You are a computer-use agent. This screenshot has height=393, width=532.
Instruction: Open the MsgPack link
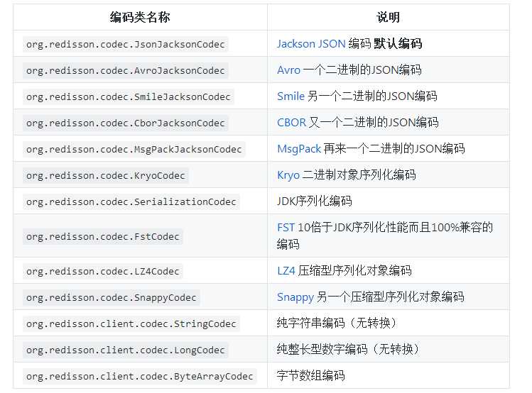299,149
